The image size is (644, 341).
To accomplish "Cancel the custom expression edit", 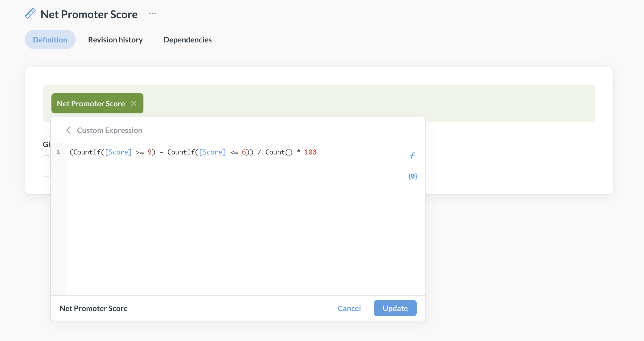I will tap(349, 308).
